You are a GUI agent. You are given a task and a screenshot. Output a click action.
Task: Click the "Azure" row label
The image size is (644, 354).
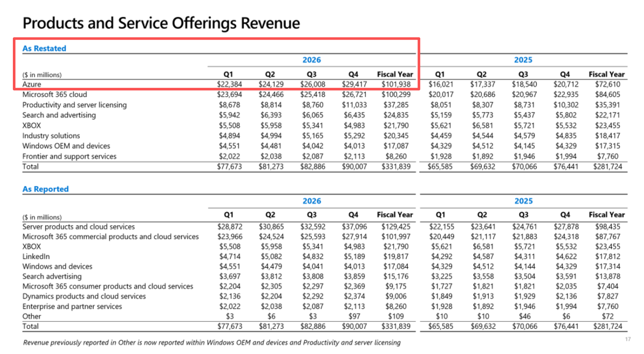(x=32, y=84)
